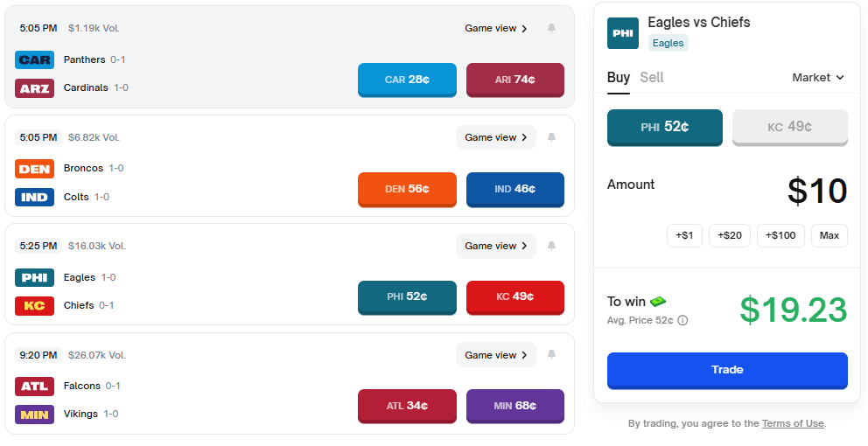Click the Vikings team name
This screenshot has height=446, width=868.
[x=80, y=414]
